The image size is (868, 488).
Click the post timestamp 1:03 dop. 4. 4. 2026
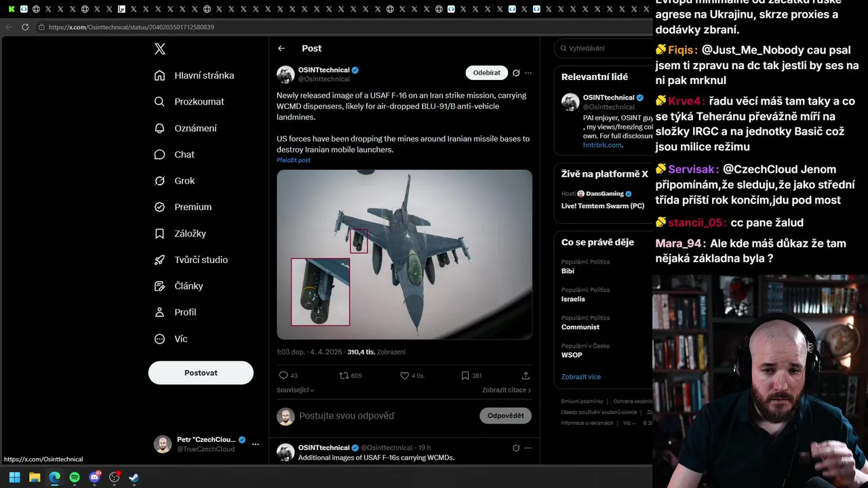[x=310, y=352]
